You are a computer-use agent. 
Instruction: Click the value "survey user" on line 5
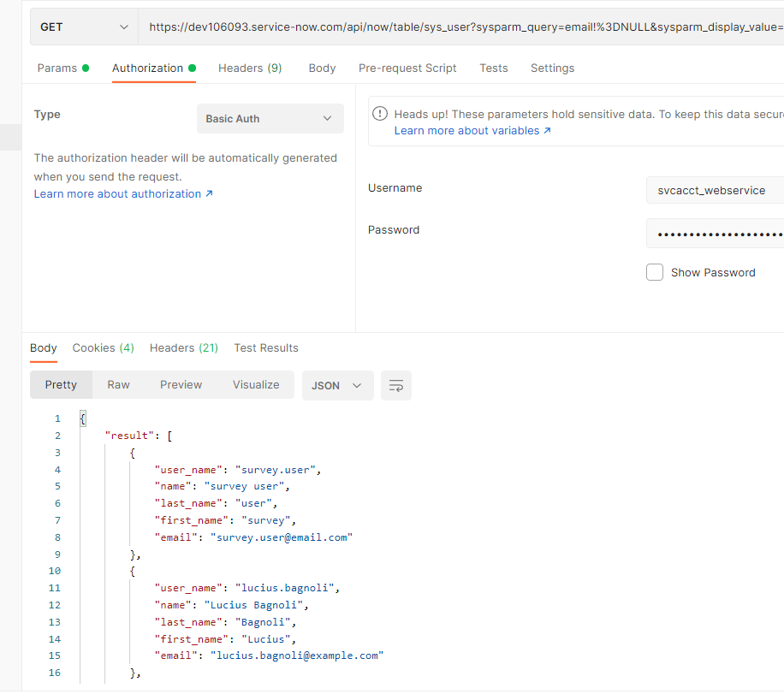click(x=244, y=487)
